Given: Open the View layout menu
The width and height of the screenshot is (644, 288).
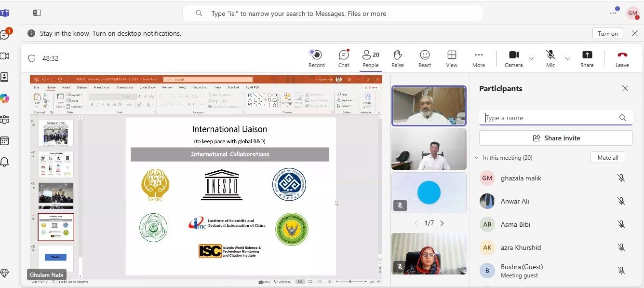Looking at the screenshot, I should click(x=452, y=58).
